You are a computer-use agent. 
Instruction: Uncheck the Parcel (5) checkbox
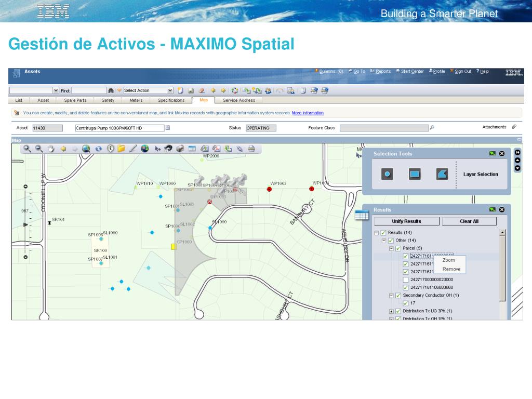point(398,248)
